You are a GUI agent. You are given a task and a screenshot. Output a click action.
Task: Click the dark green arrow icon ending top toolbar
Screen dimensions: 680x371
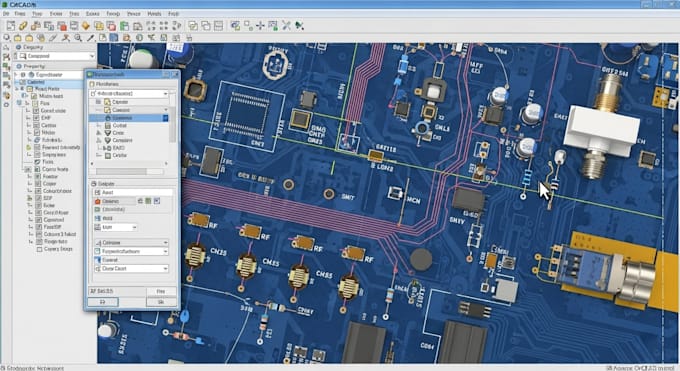(x=299, y=26)
